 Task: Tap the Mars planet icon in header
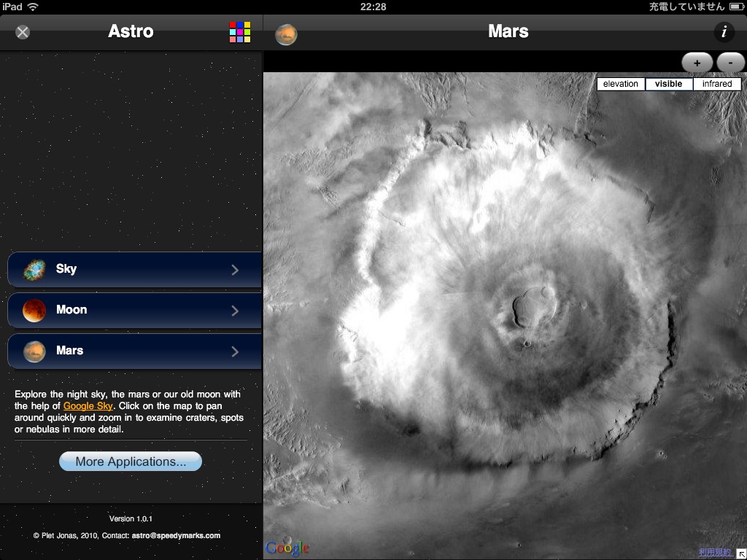point(286,34)
